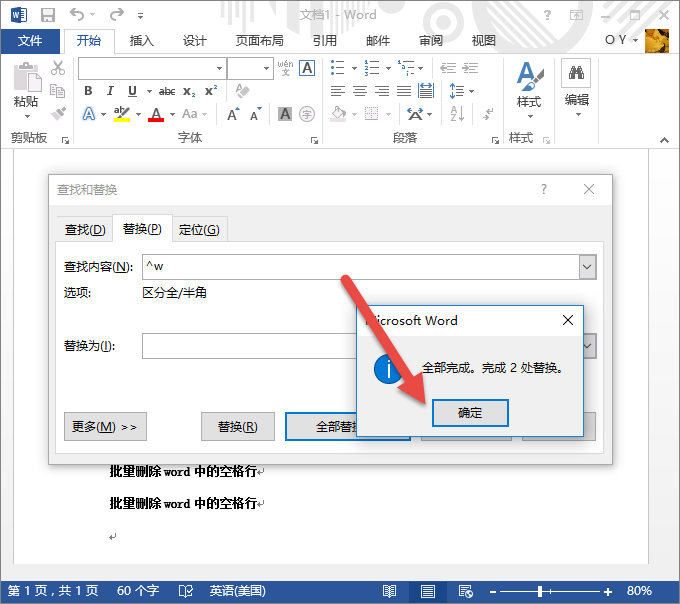Switch to the 插入 Insert tab
Viewport: 680px width, 604px height.
pos(142,41)
